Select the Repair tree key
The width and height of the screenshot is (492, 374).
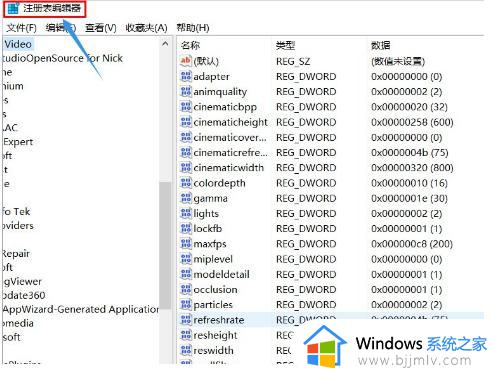(16, 253)
